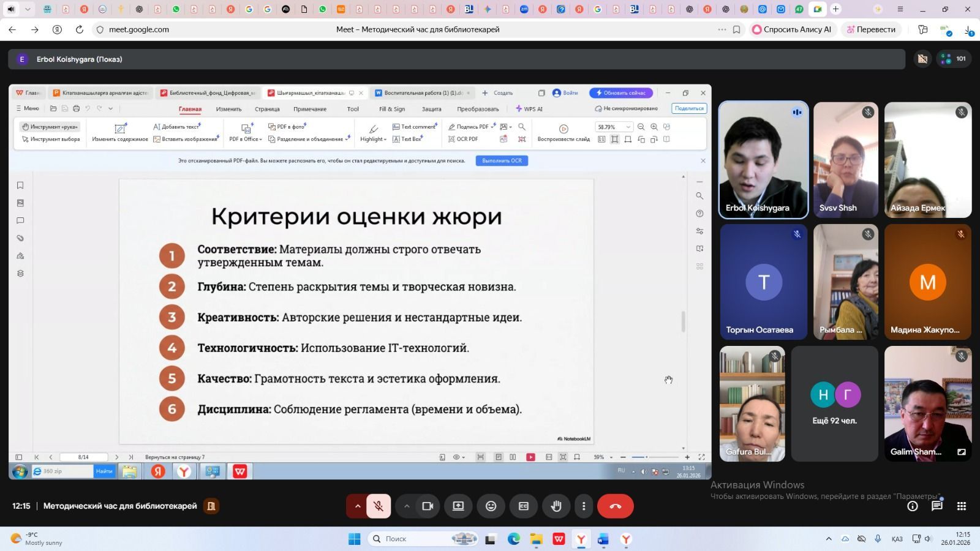Open the meeting chat panel
This screenshot has width=980, height=551.
point(937,506)
